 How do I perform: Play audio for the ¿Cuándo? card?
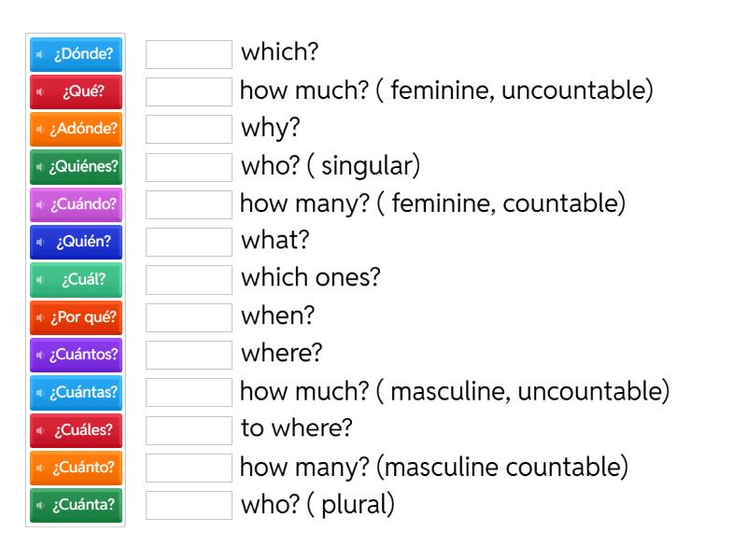tap(38, 204)
